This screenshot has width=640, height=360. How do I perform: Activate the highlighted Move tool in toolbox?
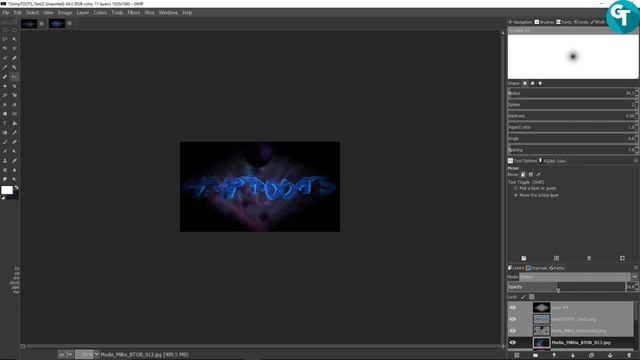coord(14,77)
